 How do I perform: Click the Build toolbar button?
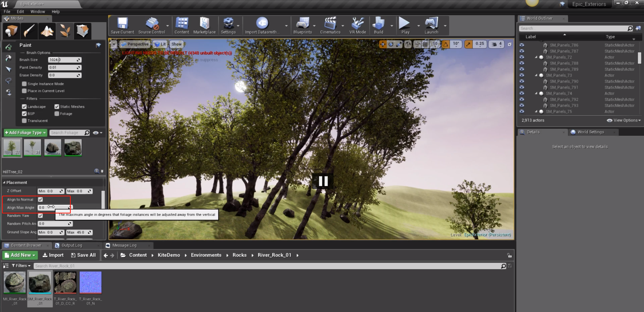click(x=378, y=26)
